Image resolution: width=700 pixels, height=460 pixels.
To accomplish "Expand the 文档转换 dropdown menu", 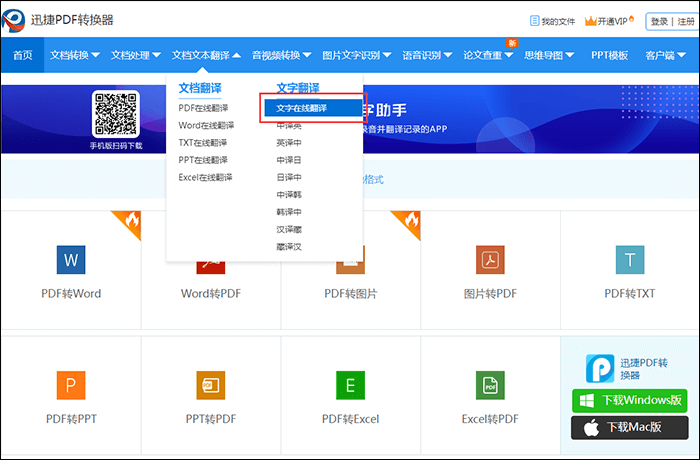I will [x=75, y=55].
